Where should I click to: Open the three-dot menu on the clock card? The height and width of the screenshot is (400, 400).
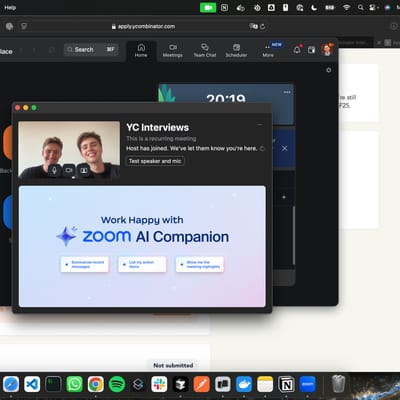(287, 92)
